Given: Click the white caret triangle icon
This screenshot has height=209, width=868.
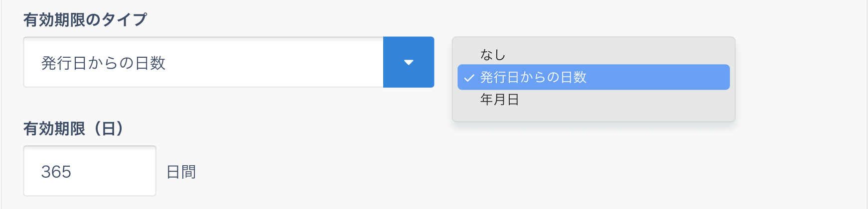Looking at the screenshot, I should [x=409, y=63].
